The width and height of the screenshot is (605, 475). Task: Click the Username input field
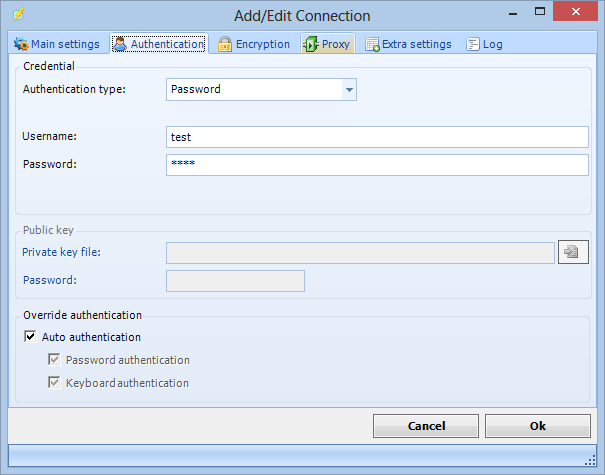click(377, 137)
